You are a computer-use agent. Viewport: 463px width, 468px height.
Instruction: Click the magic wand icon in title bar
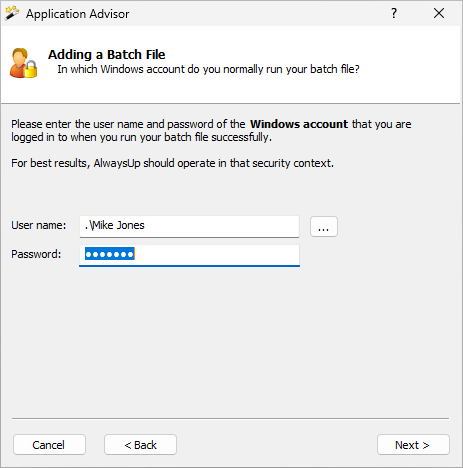(12, 13)
